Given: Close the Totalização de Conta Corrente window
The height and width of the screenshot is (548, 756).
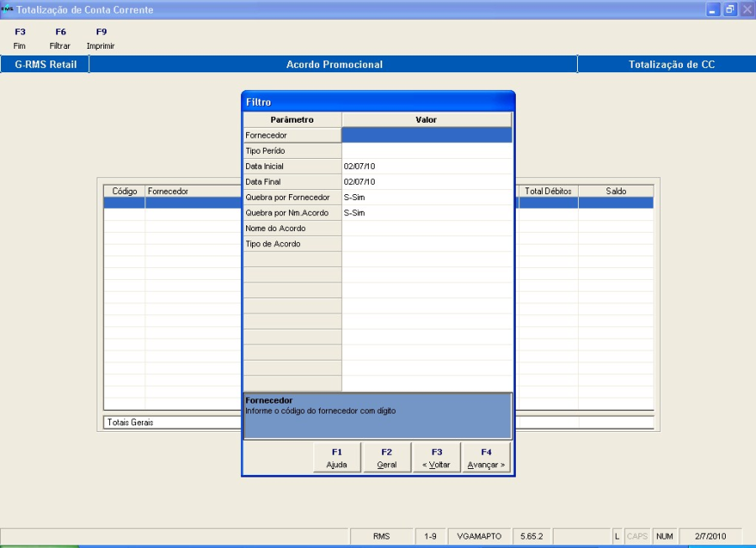Looking at the screenshot, I should click(x=748, y=9).
